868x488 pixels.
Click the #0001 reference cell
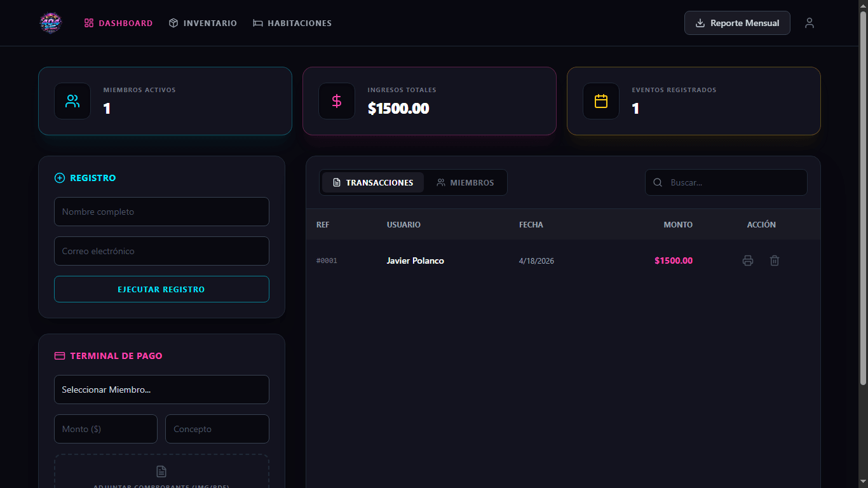point(327,261)
